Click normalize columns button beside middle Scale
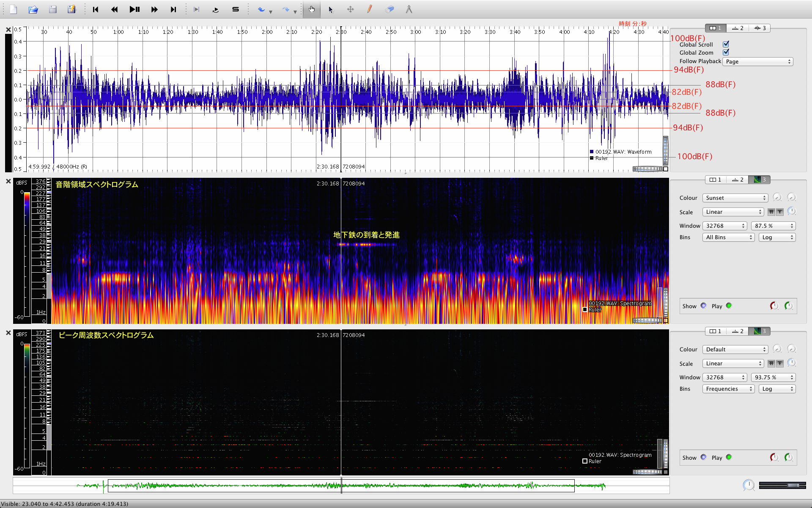 click(771, 212)
